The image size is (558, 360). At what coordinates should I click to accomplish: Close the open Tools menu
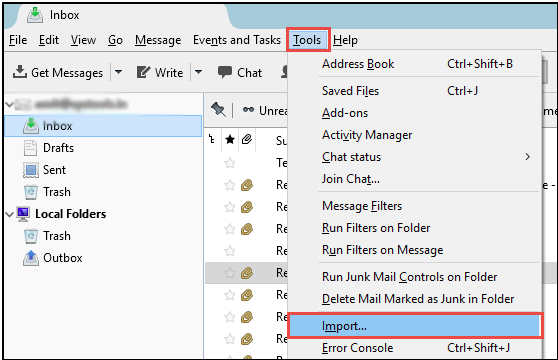click(x=307, y=40)
